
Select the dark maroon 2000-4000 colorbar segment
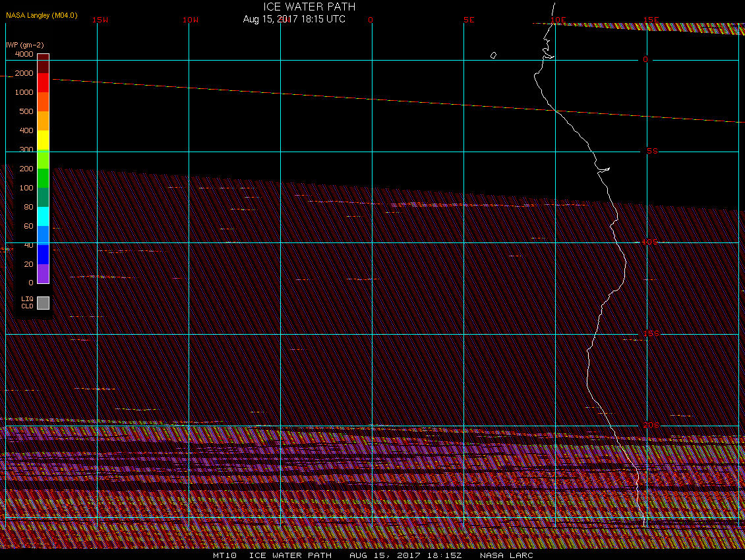click(44, 64)
